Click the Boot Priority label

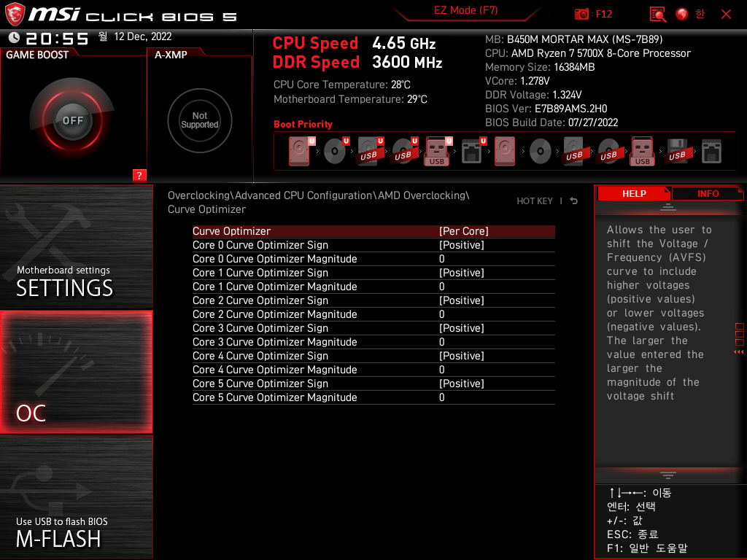303,124
